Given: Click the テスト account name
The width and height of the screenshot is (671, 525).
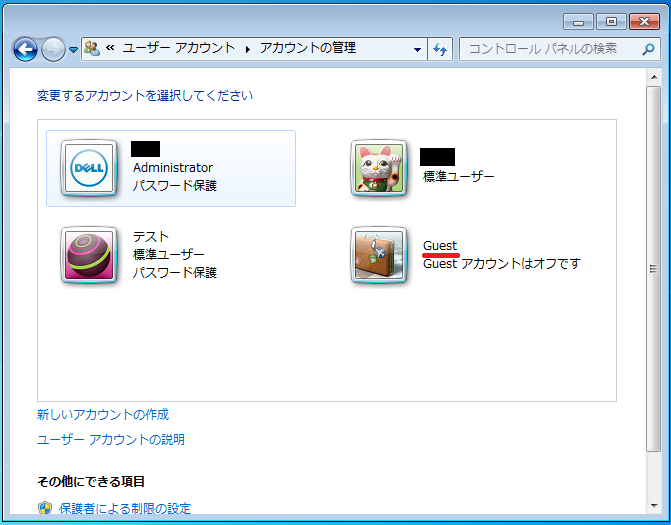Looking at the screenshot, I should click(x=151, y=236).
